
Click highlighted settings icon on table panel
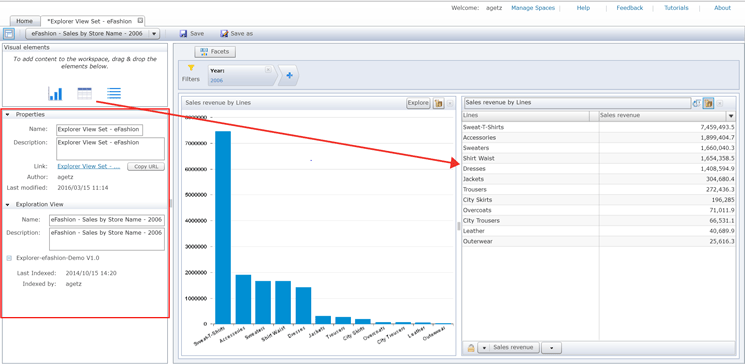708,103
